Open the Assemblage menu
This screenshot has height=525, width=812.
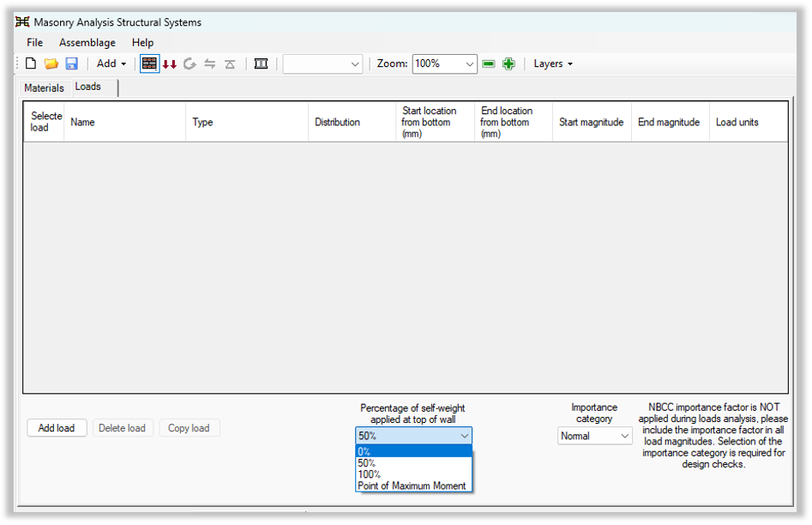(x=87, y=42)
